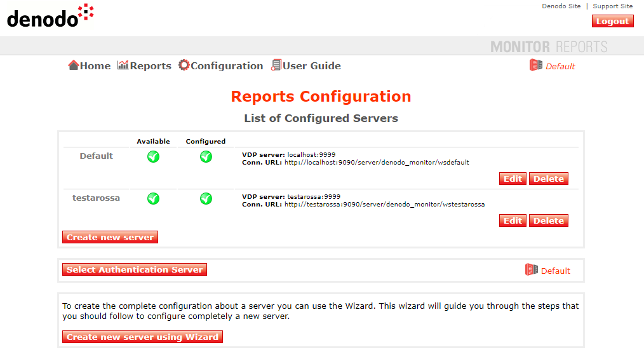Click the wsdefault connection URL text

click(x=355, y=163)
